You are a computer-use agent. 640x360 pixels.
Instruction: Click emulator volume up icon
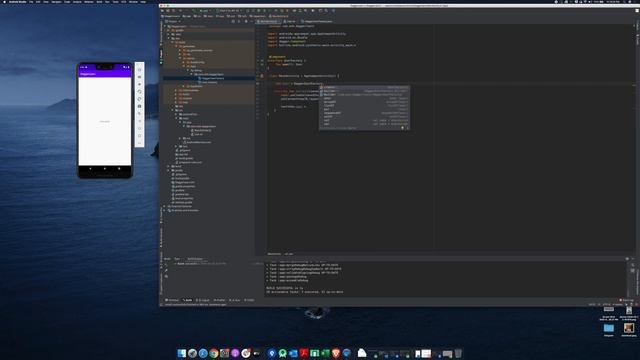click(140, 77)
